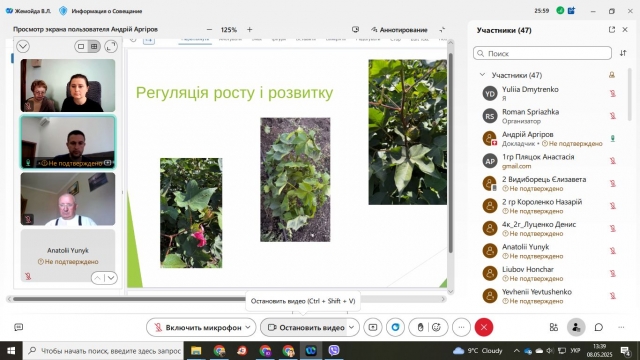Click the participant search field

542,53
